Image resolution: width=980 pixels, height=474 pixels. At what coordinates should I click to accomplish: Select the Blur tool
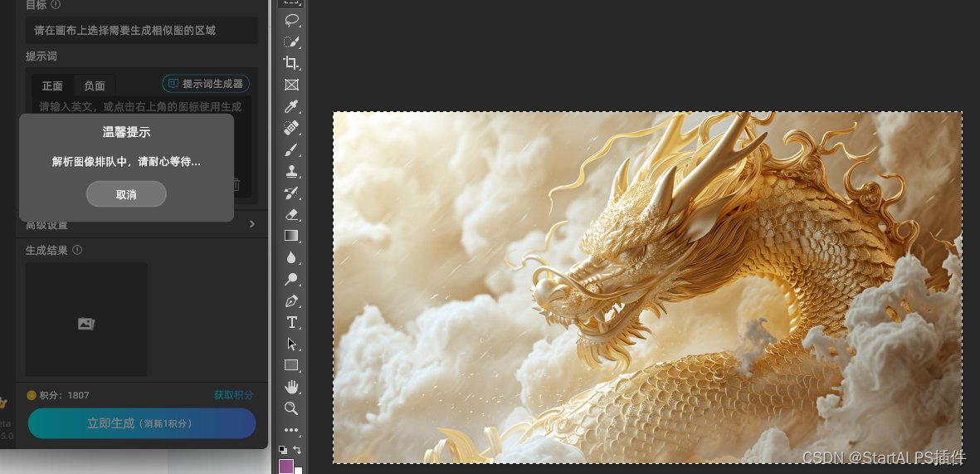tap(291, 257)
